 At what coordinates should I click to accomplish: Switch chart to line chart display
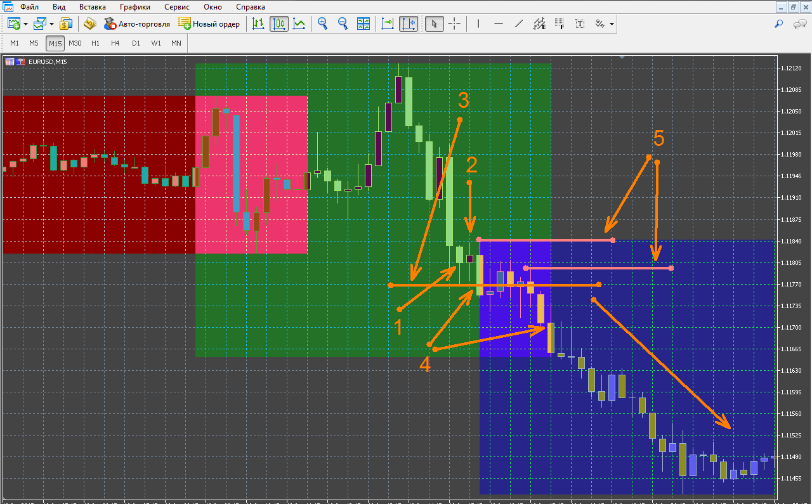pos(299,24)
